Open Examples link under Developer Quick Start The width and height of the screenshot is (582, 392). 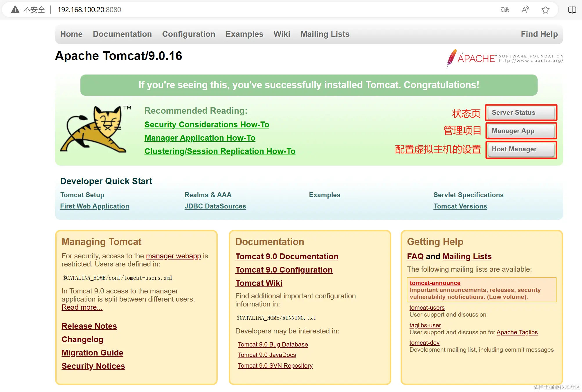point(325,195)
